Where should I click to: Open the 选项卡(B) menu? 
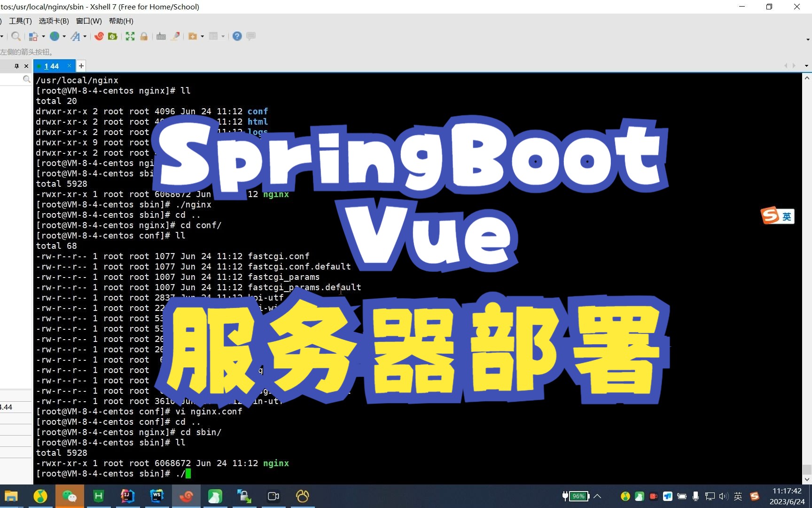[54, 21]
